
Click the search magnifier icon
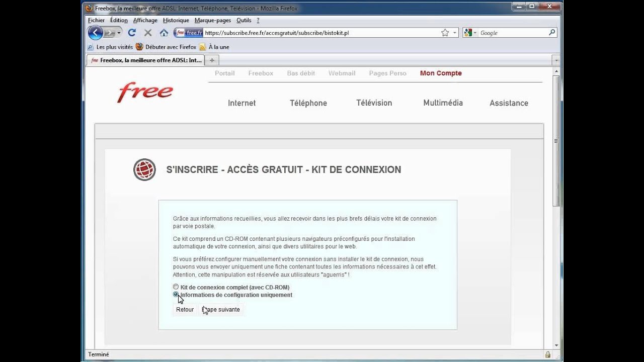point(552,33)
